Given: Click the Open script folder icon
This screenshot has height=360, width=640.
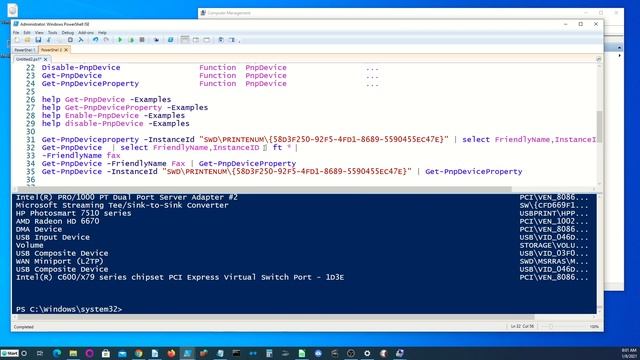Looking at the screenshot, I should pos(27,40).
